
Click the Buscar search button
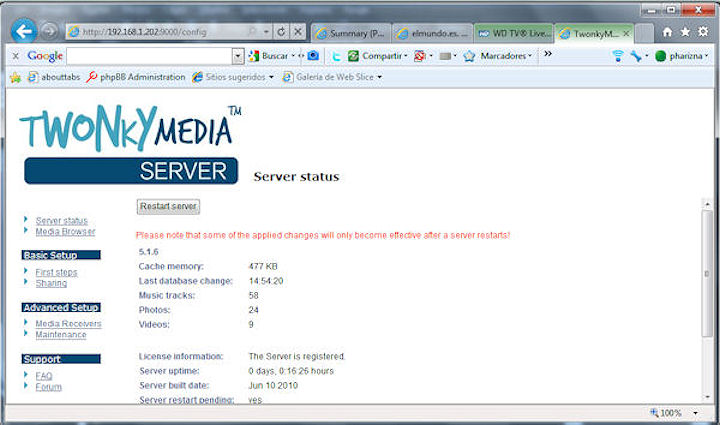coord(269,56)
